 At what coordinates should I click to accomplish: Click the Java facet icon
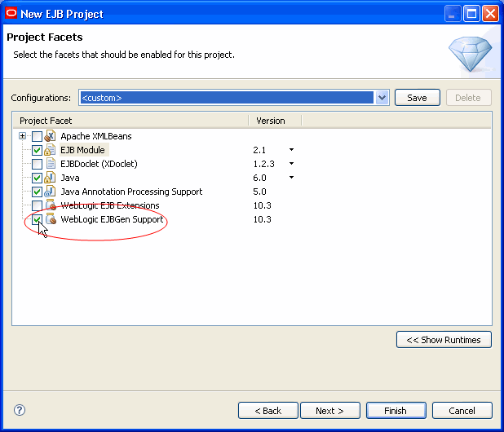50,178
